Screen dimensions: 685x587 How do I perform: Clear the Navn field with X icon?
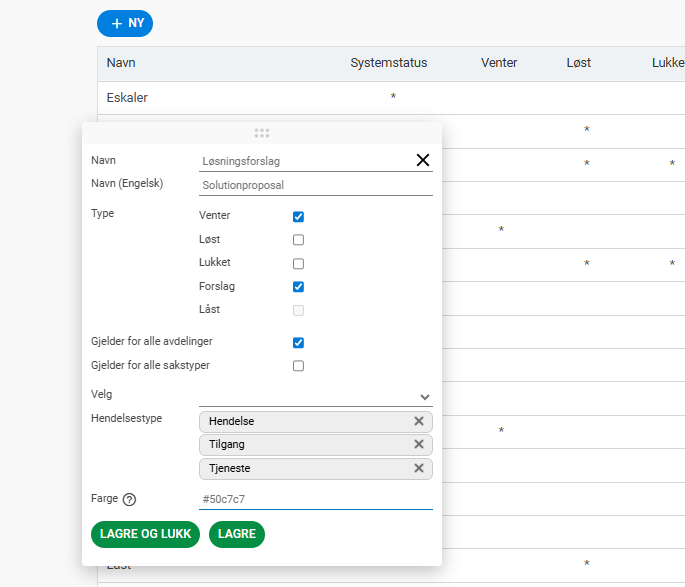pyautogui.click(x=422, y=160)
